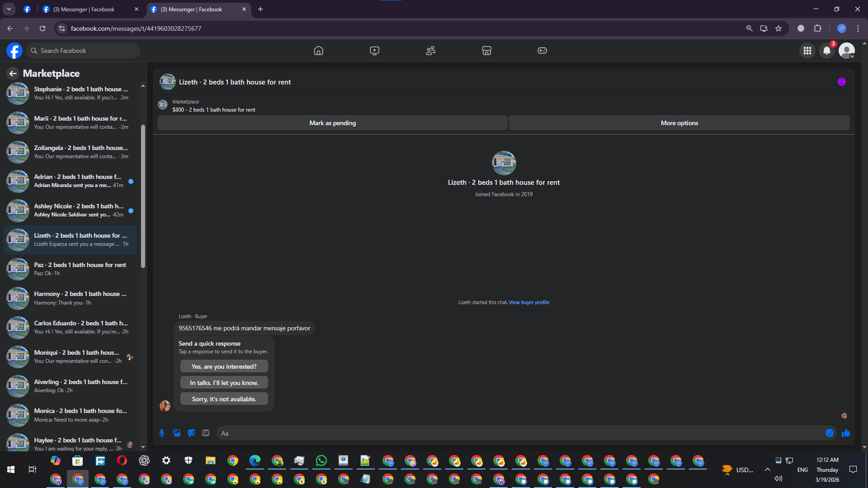Click the Aa message input field
868x488 pixels.
520,433
